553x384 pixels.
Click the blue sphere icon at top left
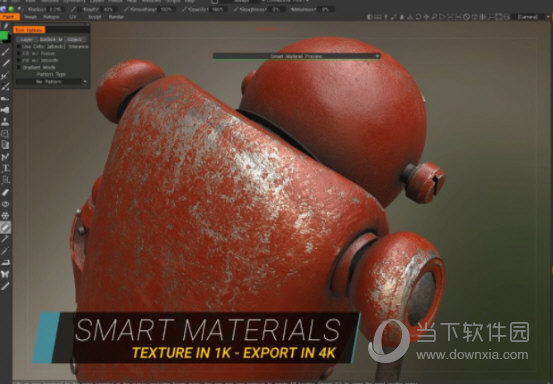pos(3,9)
